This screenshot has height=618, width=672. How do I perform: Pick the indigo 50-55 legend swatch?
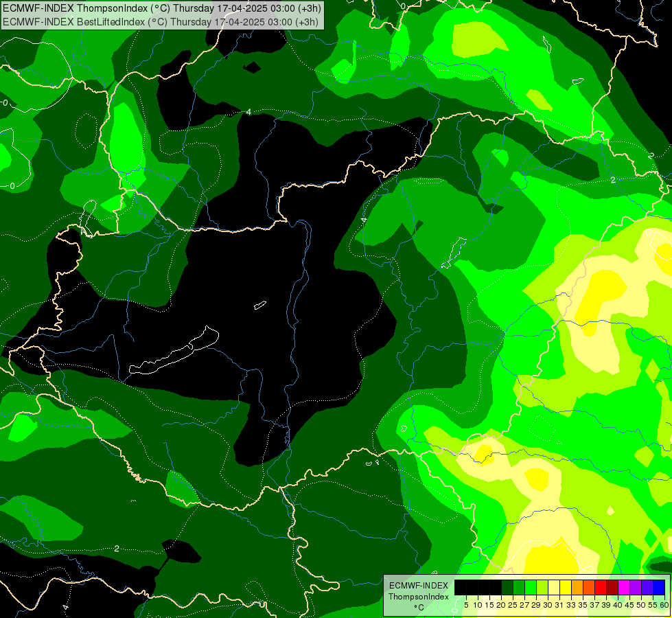[x=647, y=587]
